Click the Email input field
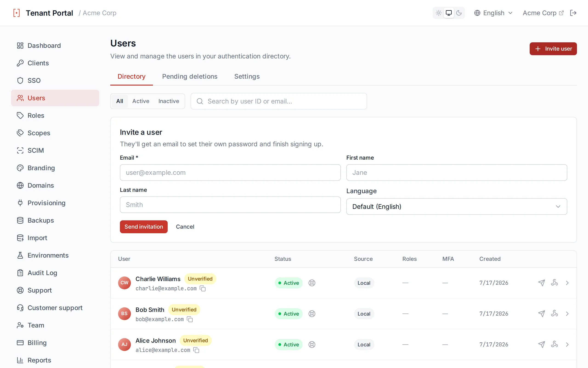Viewport: 588px width, 368px height. 230,172
